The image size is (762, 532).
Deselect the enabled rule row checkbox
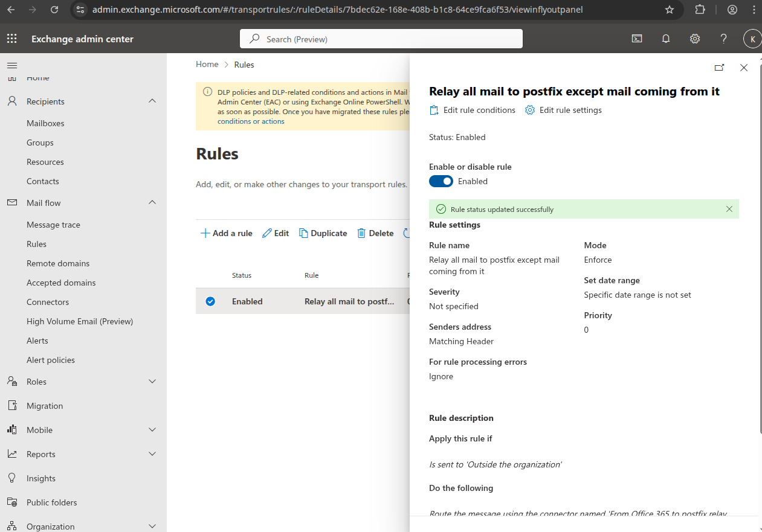tap(210, 301)
